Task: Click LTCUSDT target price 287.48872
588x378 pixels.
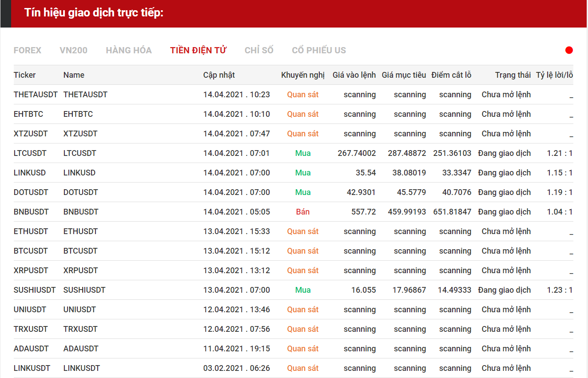Action: coord(407,153)
